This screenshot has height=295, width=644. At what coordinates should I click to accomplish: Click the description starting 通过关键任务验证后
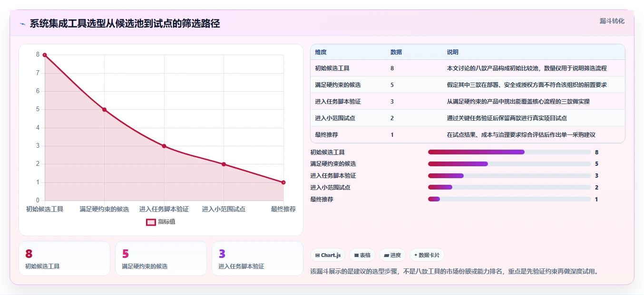507,118
